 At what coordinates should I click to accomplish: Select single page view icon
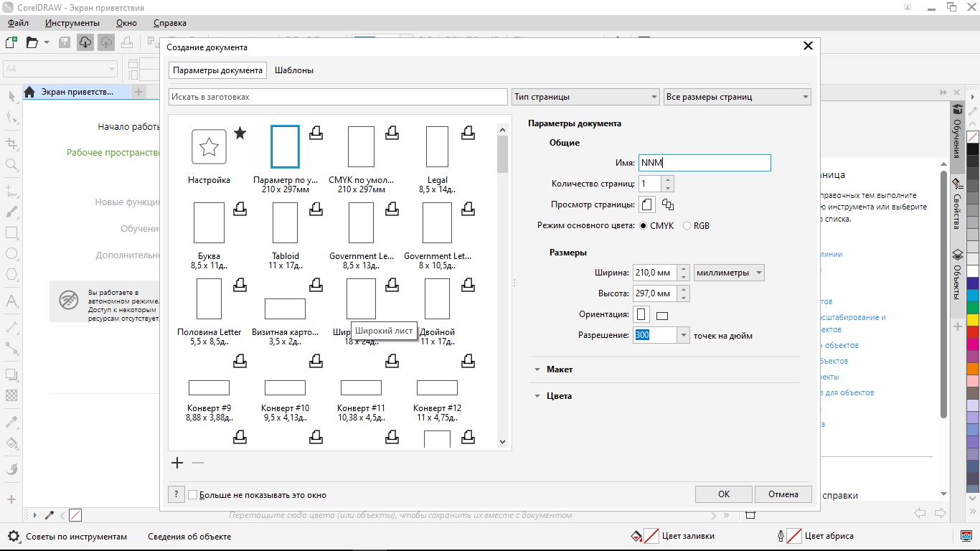tap(647, 204)
